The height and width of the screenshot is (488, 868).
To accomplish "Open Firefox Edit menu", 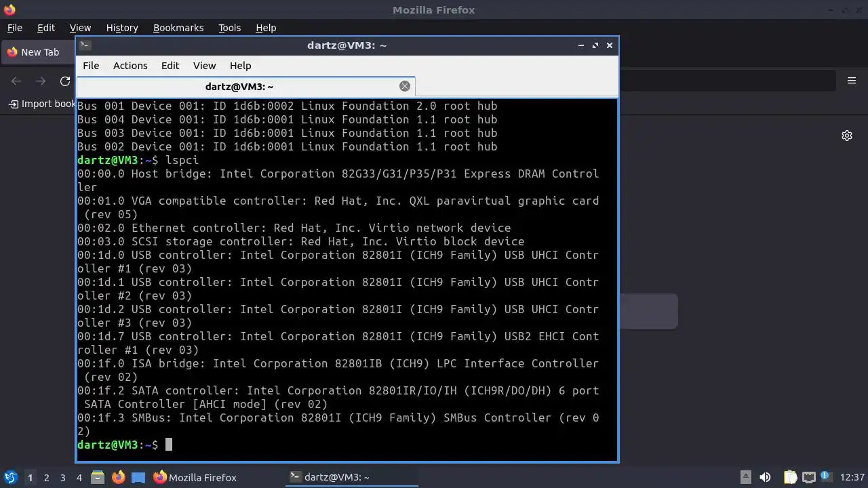I will point(46,28).
